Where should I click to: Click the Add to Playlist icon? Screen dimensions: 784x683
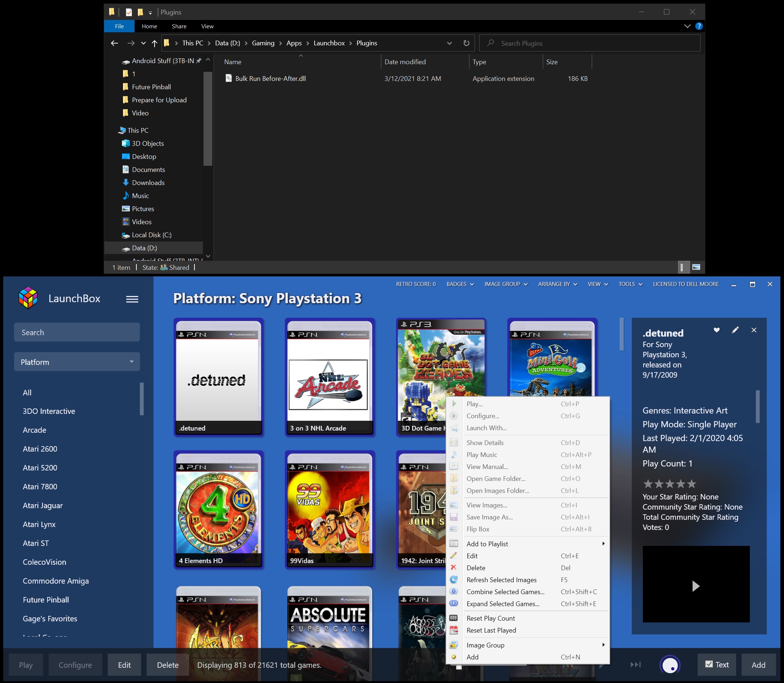click(453, 543)
